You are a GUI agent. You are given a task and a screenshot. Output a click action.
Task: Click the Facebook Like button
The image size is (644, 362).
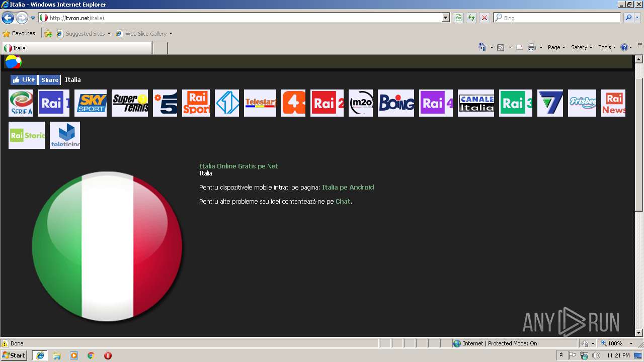click(24, 79)
